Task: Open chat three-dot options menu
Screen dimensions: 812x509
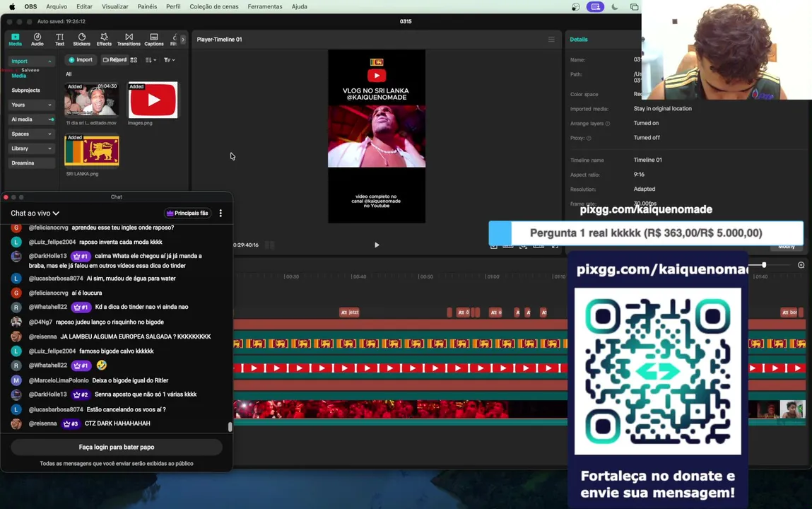Action: coord(220,213)
